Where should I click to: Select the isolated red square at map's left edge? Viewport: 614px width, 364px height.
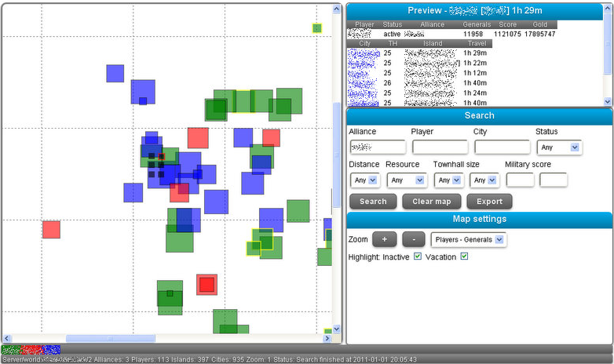[x=51, y=229]
